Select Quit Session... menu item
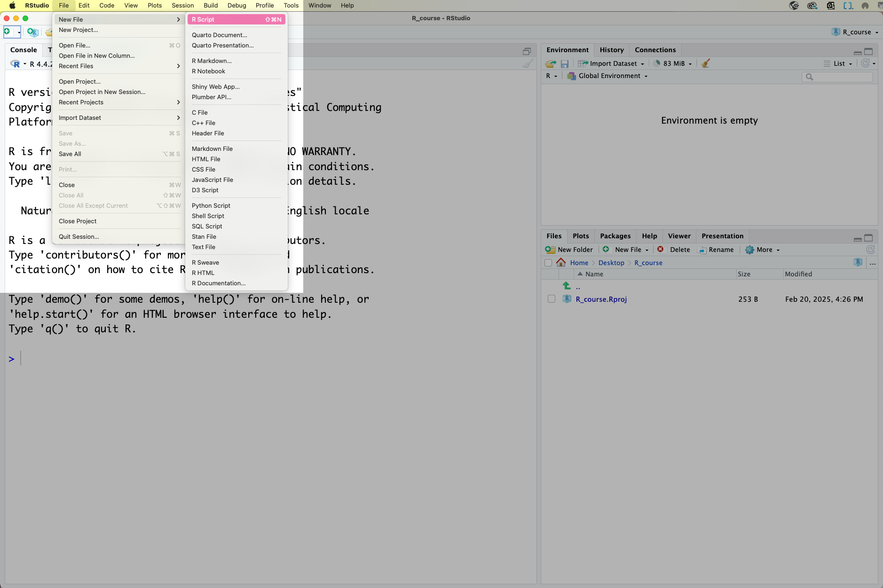The width and height of the screenshot is (883, 588). (119, 236)
